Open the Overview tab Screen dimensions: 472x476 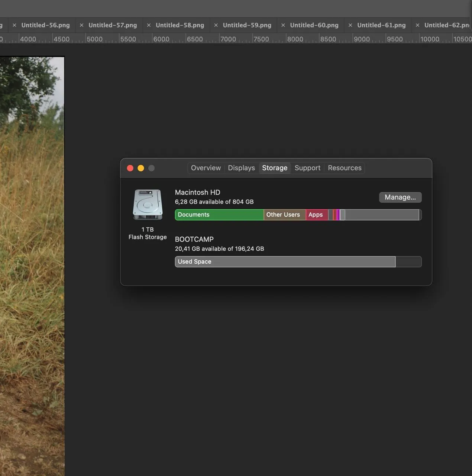pos(206,168)
